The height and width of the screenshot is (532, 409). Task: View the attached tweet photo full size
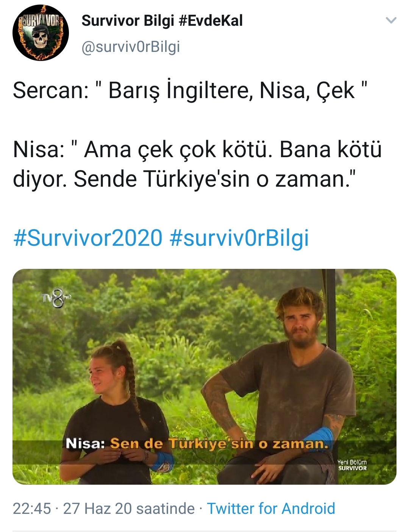pyautogui.click(x=204, y=377)
